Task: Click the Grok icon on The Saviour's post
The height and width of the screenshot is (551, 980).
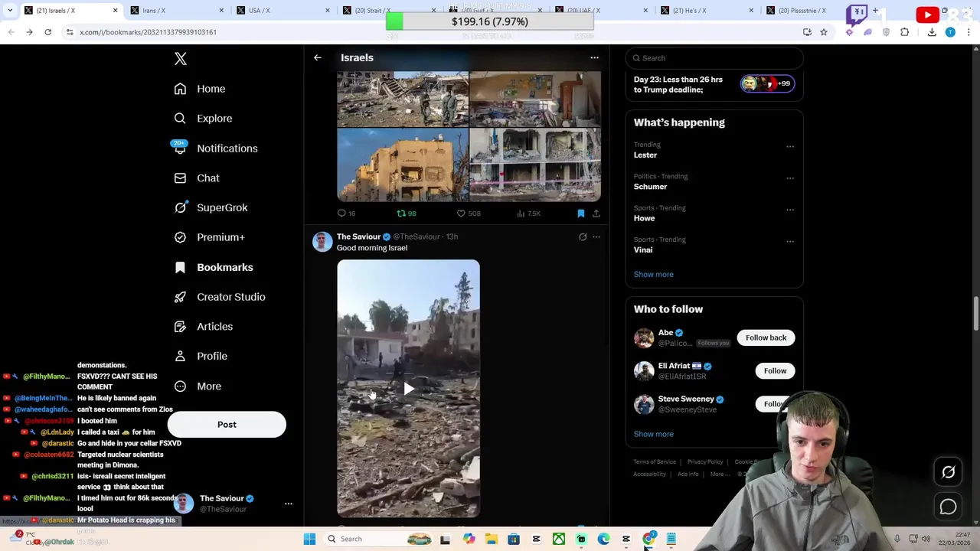Action: coord(583,237)
